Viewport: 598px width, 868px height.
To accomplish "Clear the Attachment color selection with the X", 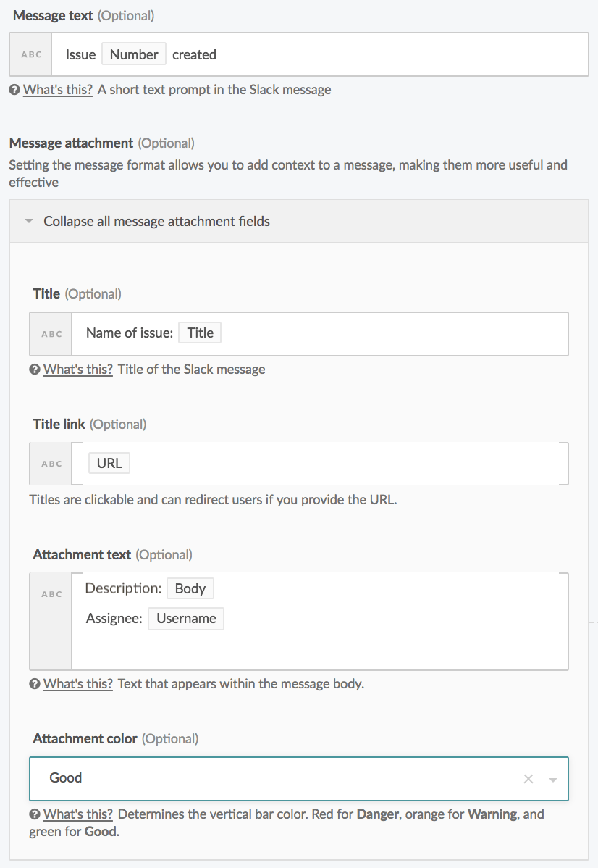I will (x=528, y=777).
